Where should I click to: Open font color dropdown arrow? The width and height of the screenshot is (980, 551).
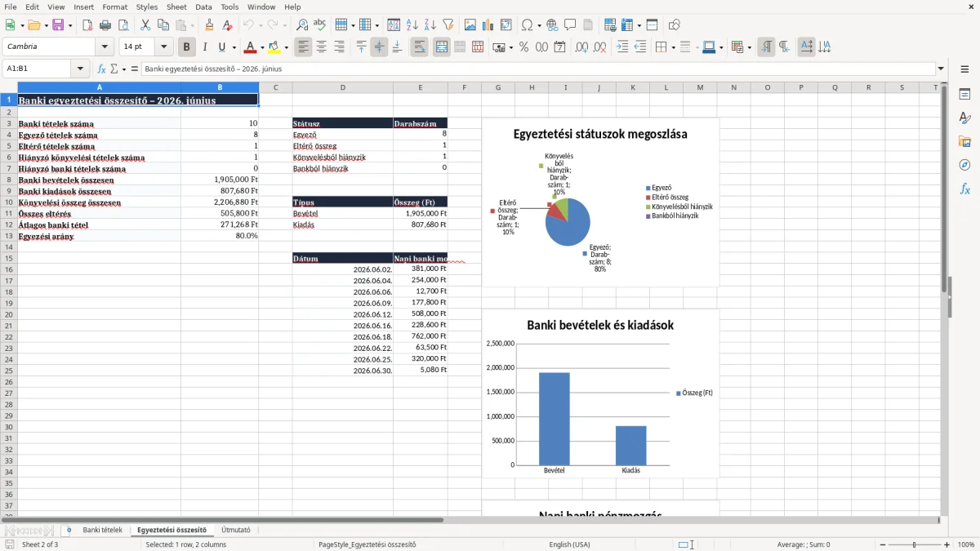point(262,47)
